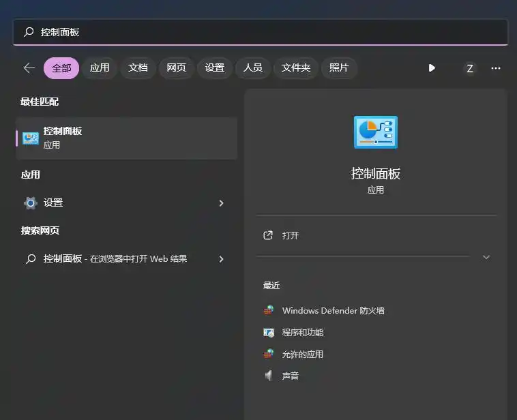The image size is (517, 420).
Task: Click the play icon next to filters
Action: point(432,68)
